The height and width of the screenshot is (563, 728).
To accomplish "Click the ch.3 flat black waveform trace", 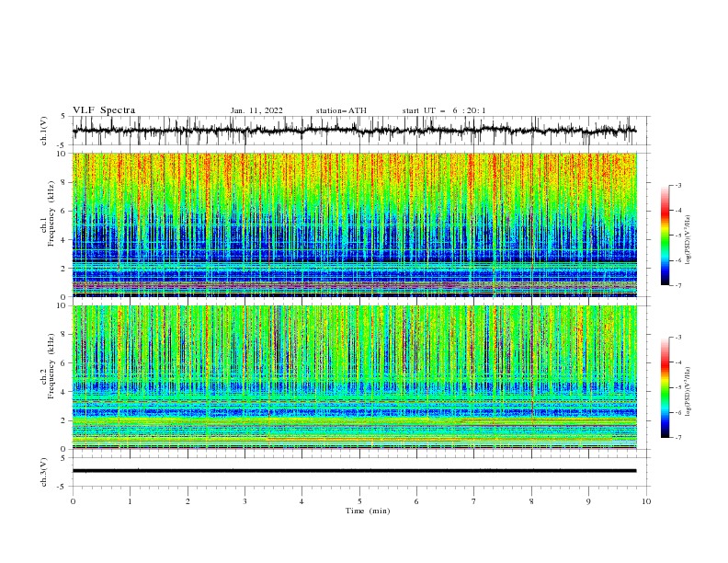I will coord(354,471).
